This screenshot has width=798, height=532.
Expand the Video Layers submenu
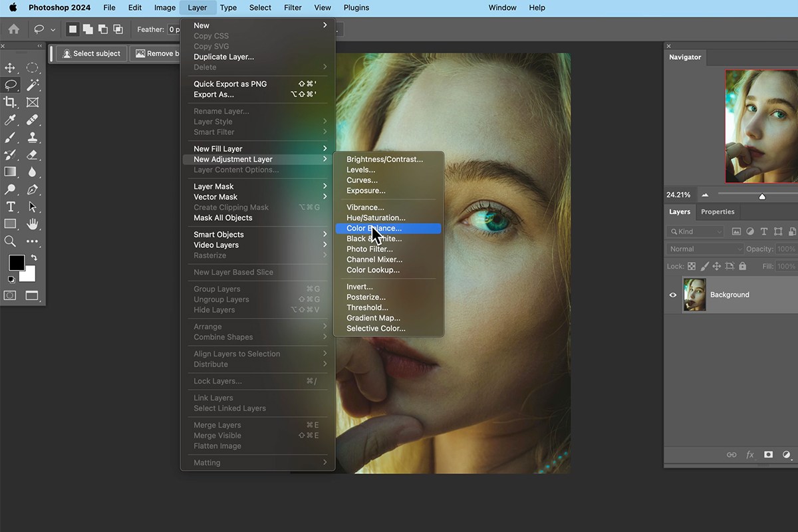[x=258, y=245]
